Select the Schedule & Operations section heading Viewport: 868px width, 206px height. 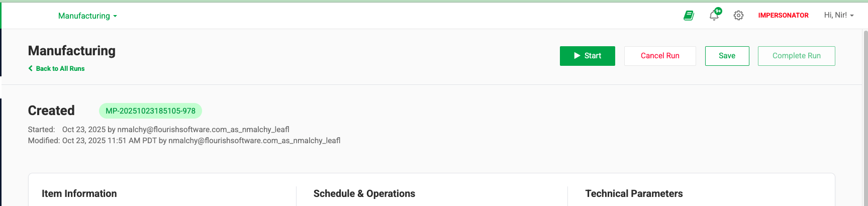point(364,193)
